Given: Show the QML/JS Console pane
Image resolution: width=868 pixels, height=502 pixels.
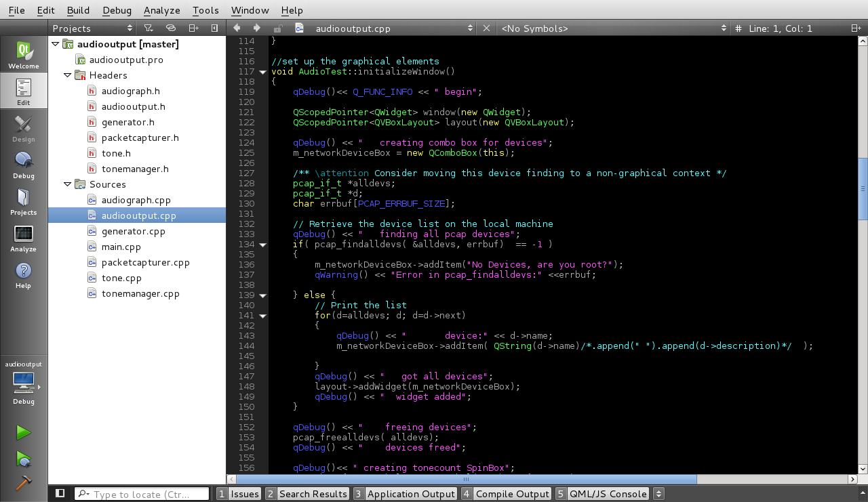Looking at the screenshot, I should tap(602, 494).
